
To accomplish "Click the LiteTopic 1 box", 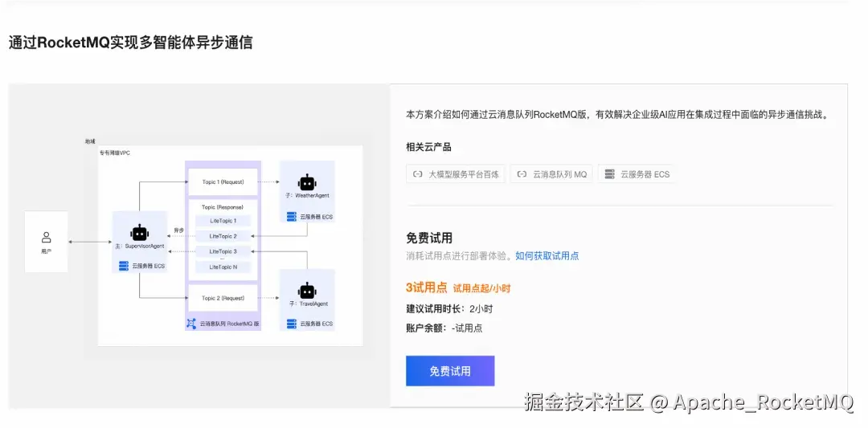I will [x=223, y=221].
